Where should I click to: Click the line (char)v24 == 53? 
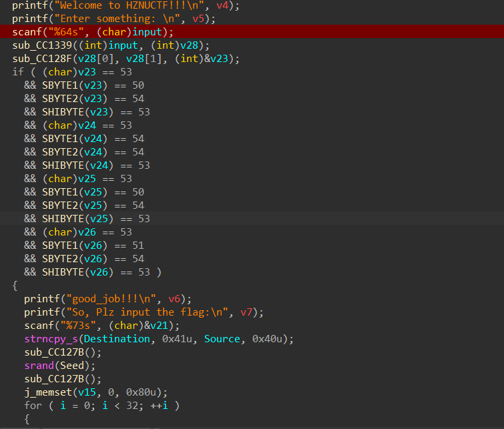coord(87,125)
